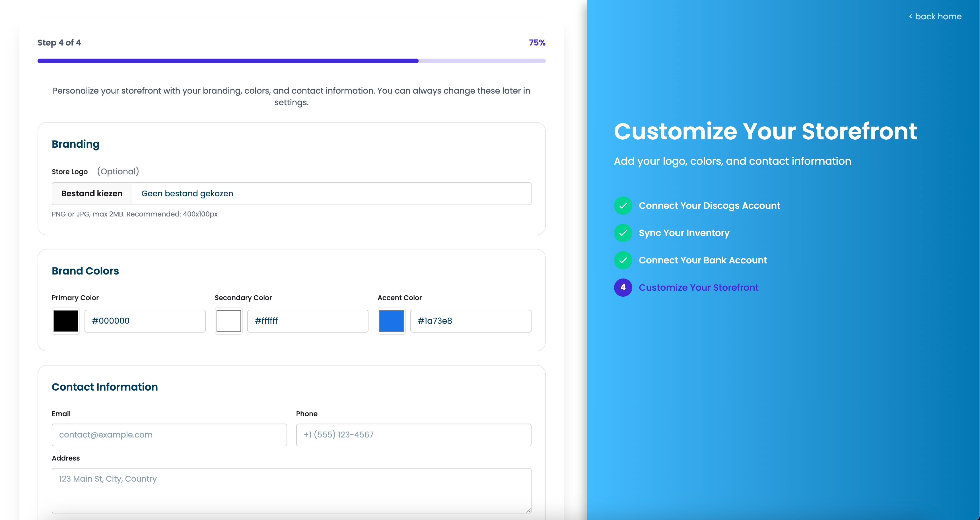Click the Secondary Color hex field
This screenshot has height=520, width=980.
308,321
